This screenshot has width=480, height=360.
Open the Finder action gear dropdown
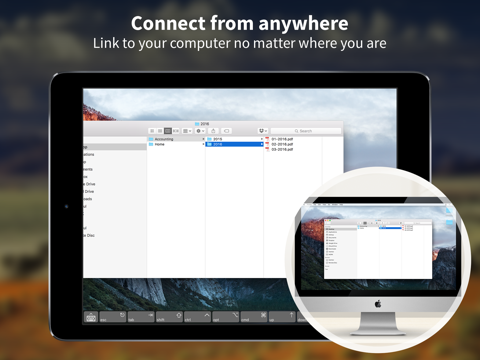[x=200, y=131]
